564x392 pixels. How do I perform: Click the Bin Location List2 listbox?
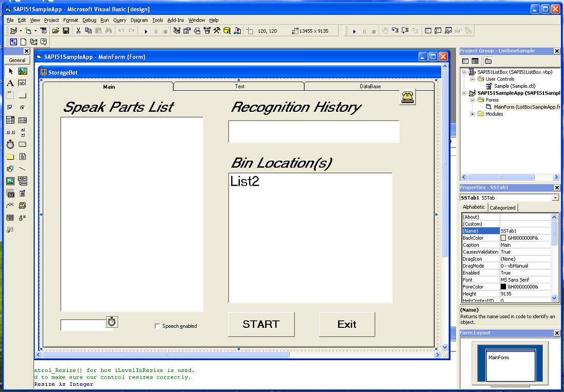click(310, 238)
